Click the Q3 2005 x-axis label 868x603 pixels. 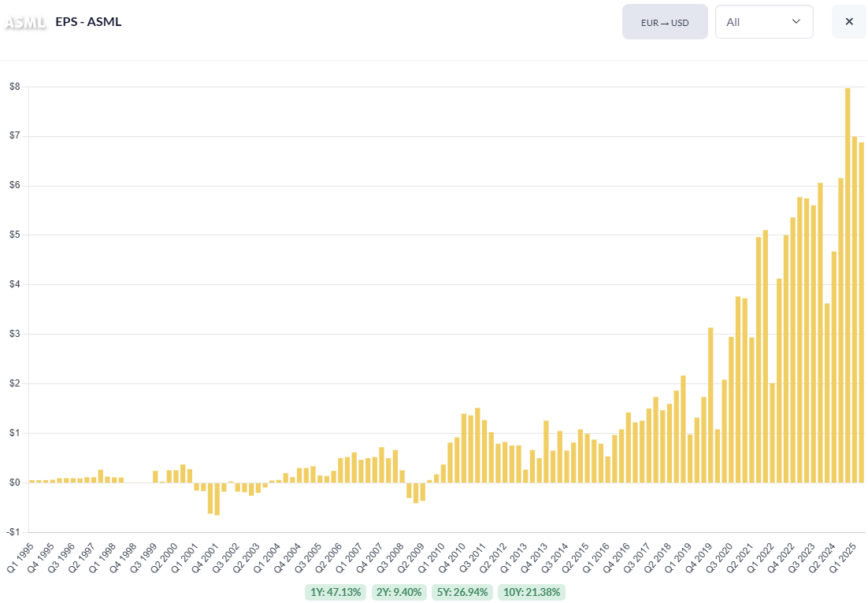tap(308, 557)
